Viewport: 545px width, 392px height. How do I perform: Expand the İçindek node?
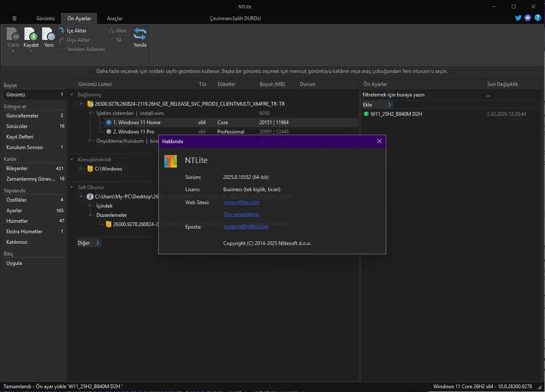tap(90, 206)
